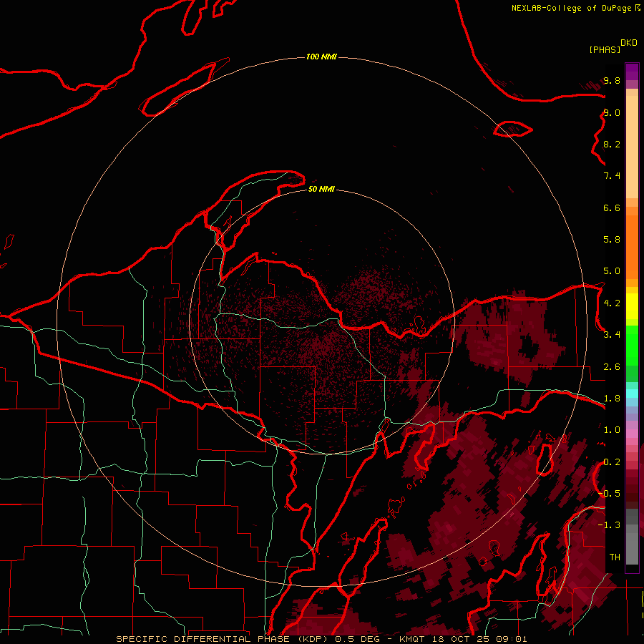Click the 5.0 value on the color scale
The height and width of the screenshot is (644, 644).
pyautogui.click(x=612, y=271)
